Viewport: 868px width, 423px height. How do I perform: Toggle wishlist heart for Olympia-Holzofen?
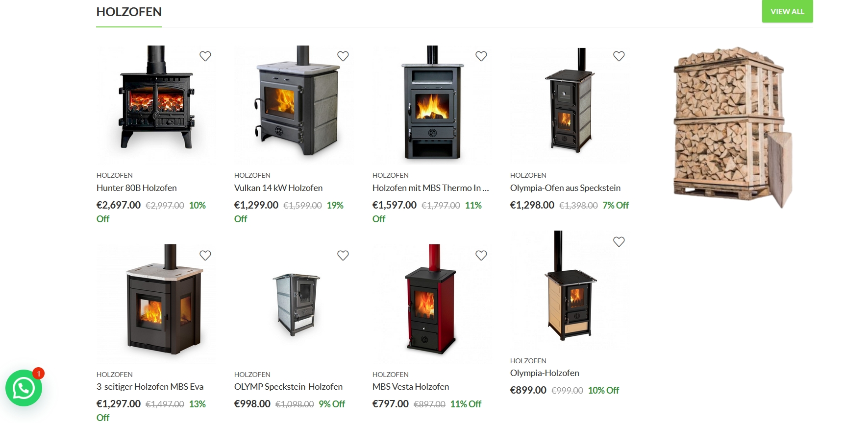pos(619,241)
